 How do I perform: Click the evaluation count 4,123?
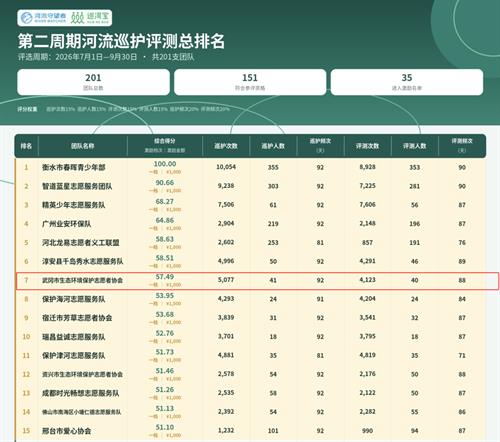pos(367,280)
